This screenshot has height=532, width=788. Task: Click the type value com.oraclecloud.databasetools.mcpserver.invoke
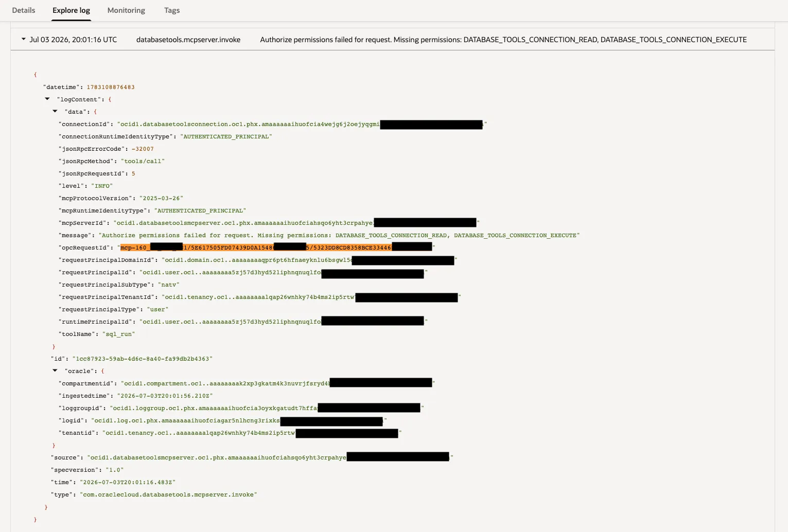168,494
